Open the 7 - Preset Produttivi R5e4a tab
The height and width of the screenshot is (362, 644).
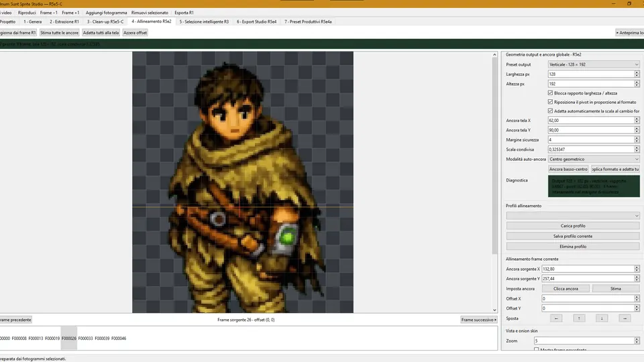click(x=308, y=21)
